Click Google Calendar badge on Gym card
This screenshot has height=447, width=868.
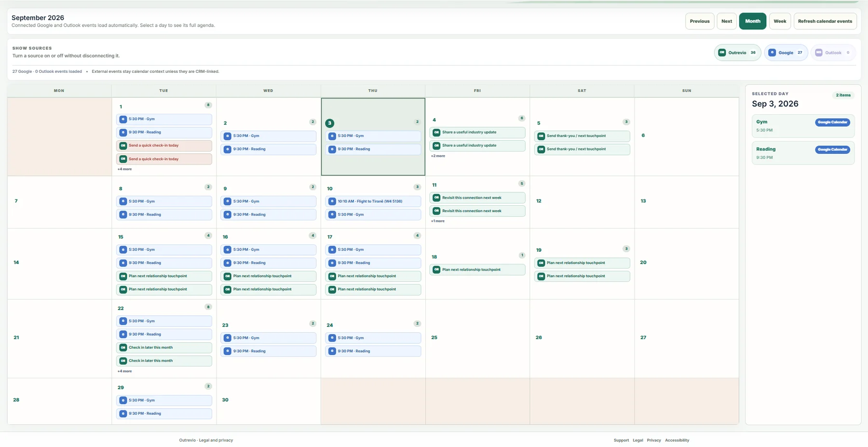tap(832, 122)
